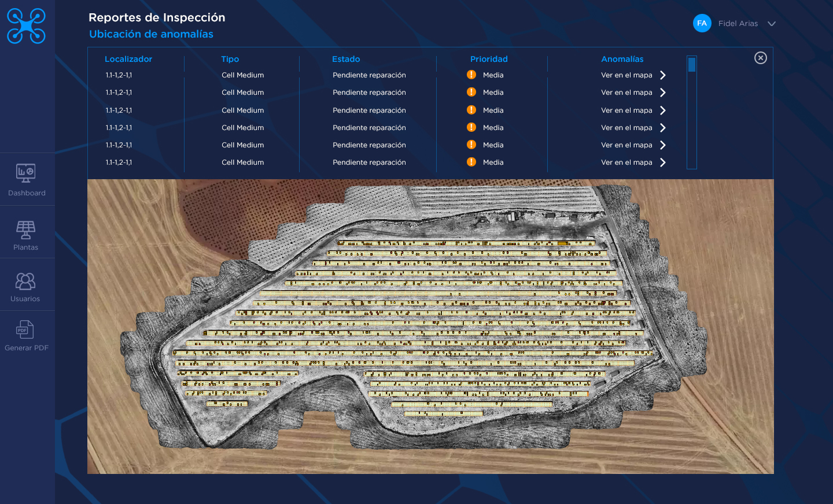833x504 pixels.
Task: Click the Prioridad column header
Action: click(489, 59)
